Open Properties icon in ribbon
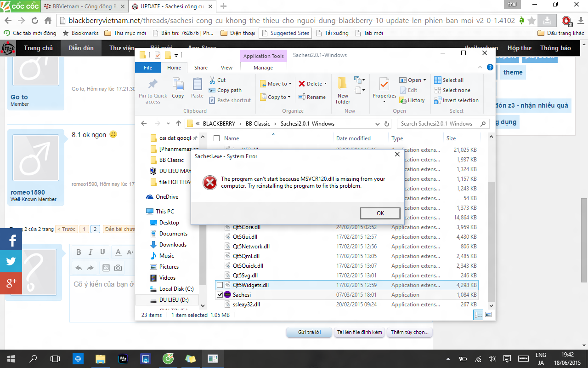 384,84
